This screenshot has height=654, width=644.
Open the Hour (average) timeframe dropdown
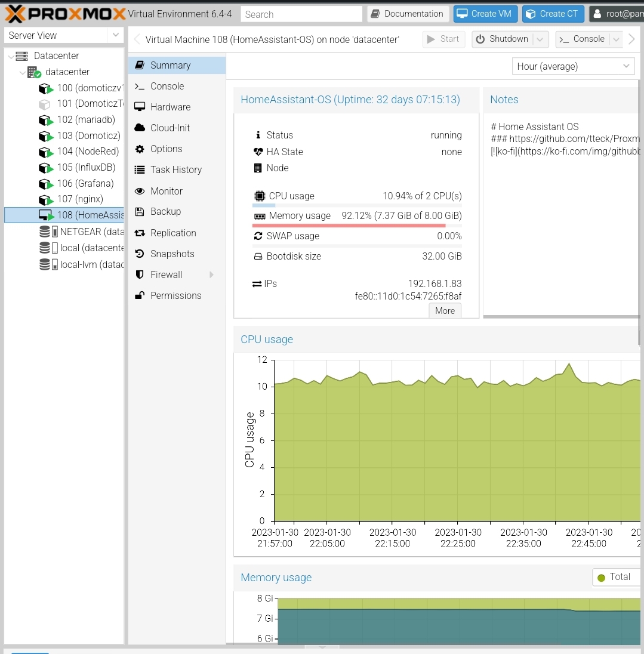coord(573,66)
